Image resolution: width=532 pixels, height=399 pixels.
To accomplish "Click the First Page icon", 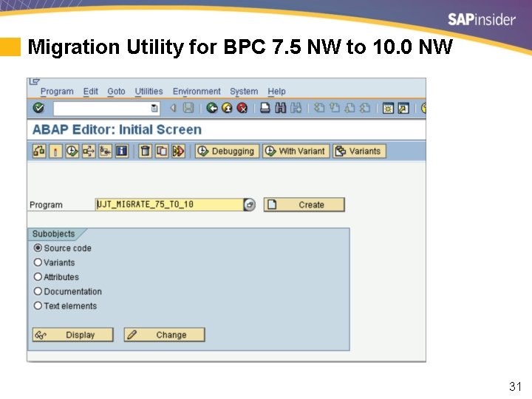I will (319, 108).
